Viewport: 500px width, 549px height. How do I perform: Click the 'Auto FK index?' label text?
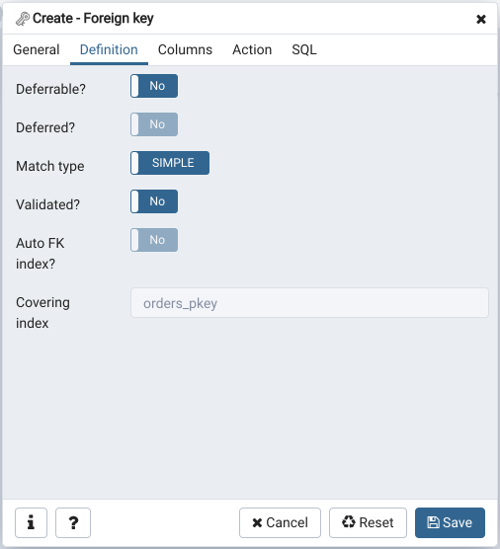[x=40, y=253]
